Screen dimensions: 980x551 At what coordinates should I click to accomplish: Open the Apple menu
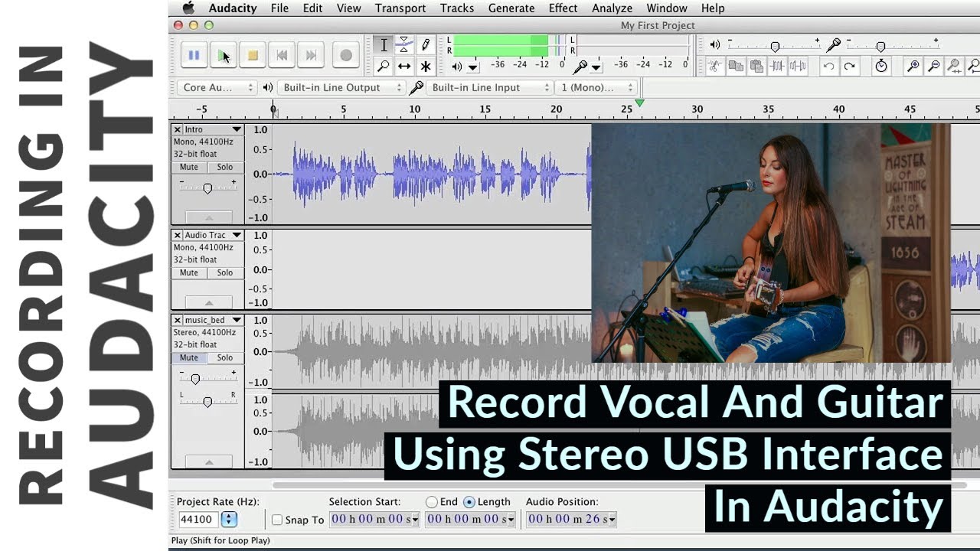[188, 8]
